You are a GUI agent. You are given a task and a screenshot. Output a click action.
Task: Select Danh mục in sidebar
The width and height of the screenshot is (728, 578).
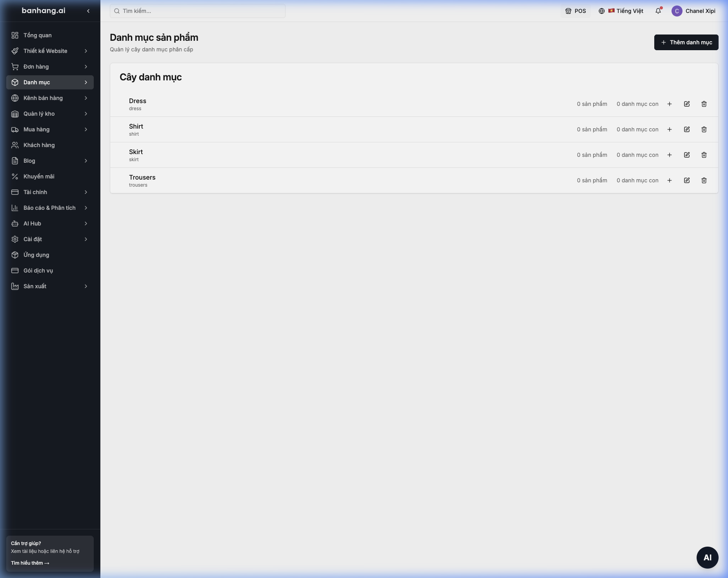coord(50,82)
